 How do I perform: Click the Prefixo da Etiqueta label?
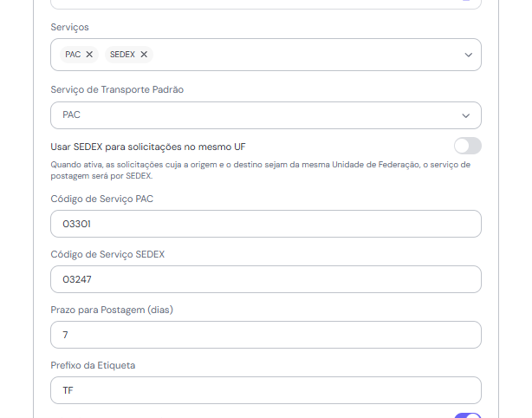pyautogui.click(x=93, y=365)
